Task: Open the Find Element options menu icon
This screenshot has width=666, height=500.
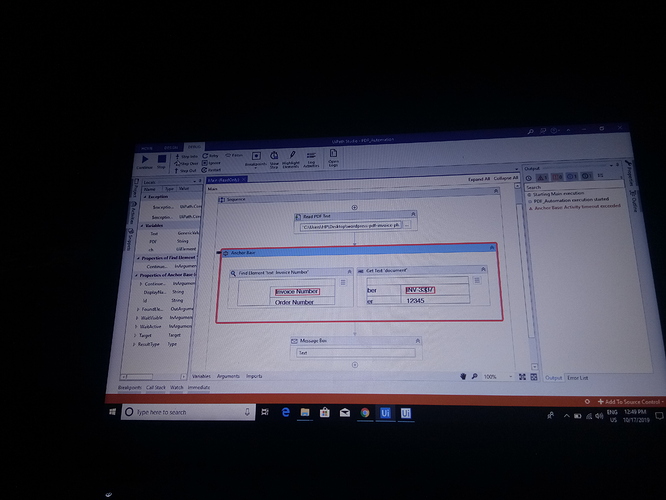Action: click(x=343, y=282)
